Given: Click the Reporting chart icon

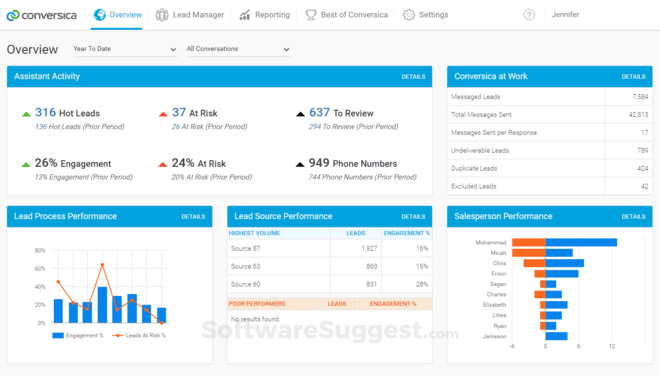Looking at the screenshot, I should (245, 15).
